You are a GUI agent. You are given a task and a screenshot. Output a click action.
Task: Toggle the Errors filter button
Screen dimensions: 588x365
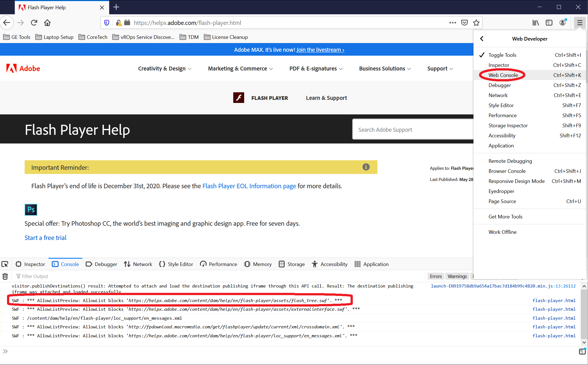click(x=436, y=276)
